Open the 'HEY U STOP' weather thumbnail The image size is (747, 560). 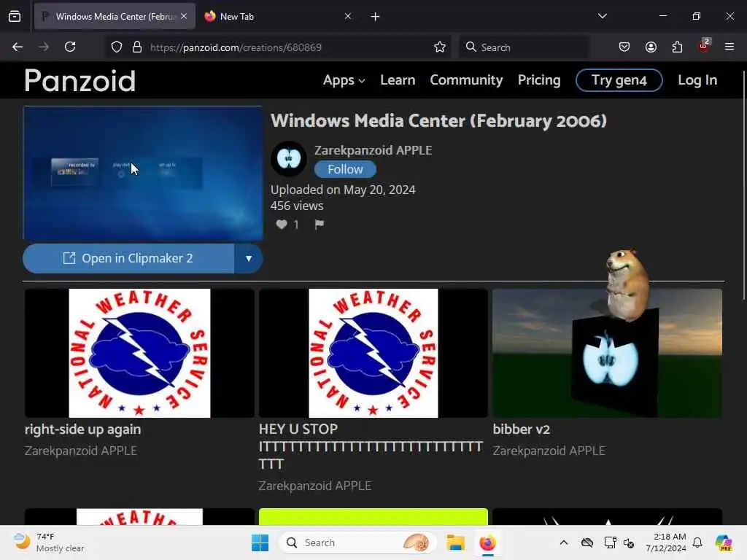coord(373,354)
